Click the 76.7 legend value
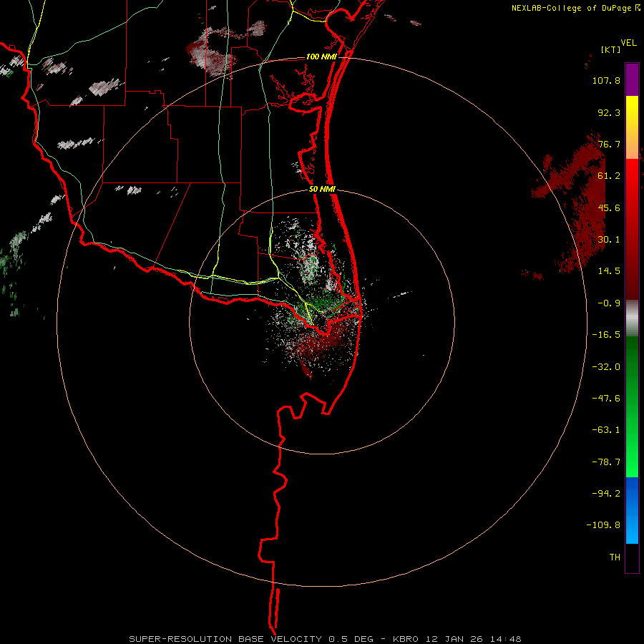The height and width of the screenshot is (644, 644). (x=609, y=144)
